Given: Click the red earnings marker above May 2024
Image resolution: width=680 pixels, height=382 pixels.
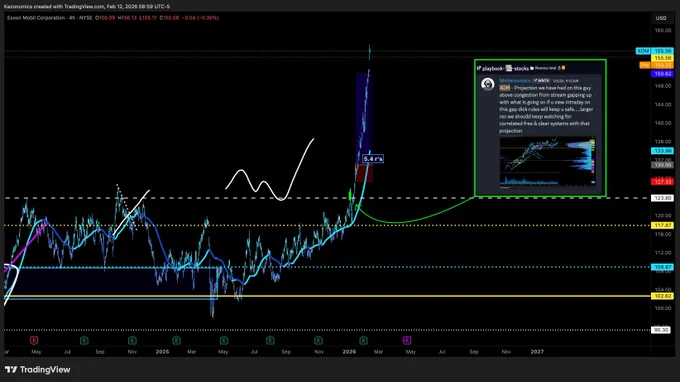Looking at the screenshot, I should point(34,340).
